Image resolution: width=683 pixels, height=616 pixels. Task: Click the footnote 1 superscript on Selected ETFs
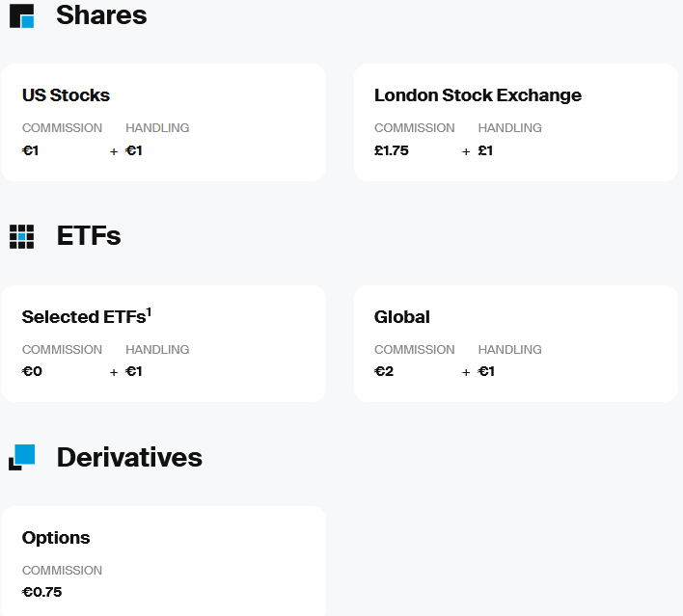click(x=149, y=312)
